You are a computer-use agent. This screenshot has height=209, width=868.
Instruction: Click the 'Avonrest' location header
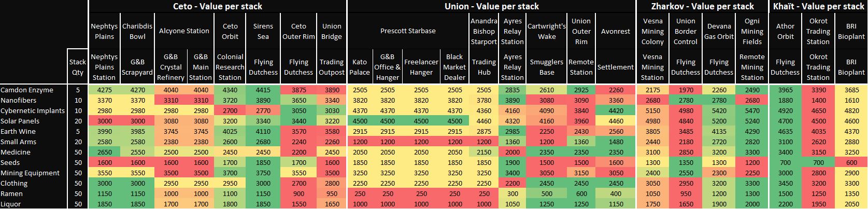coord(616,31)
